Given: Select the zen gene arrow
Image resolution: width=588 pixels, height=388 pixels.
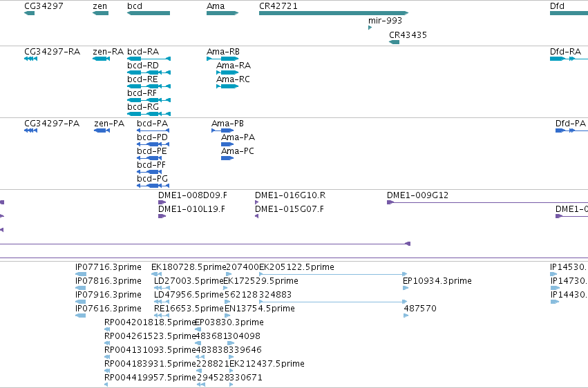Looking at the screenshot, I should [100, 13].
